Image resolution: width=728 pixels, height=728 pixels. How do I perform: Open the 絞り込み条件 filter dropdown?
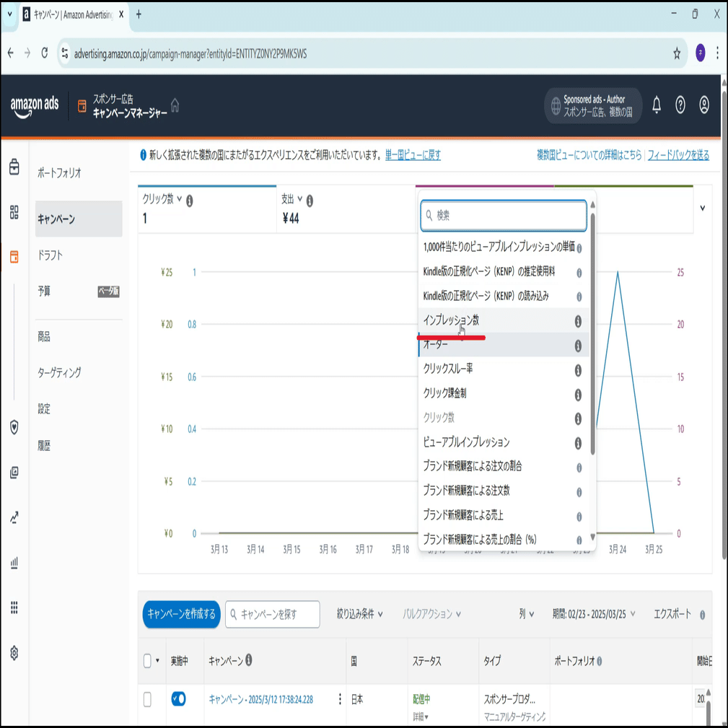point(360,614)
